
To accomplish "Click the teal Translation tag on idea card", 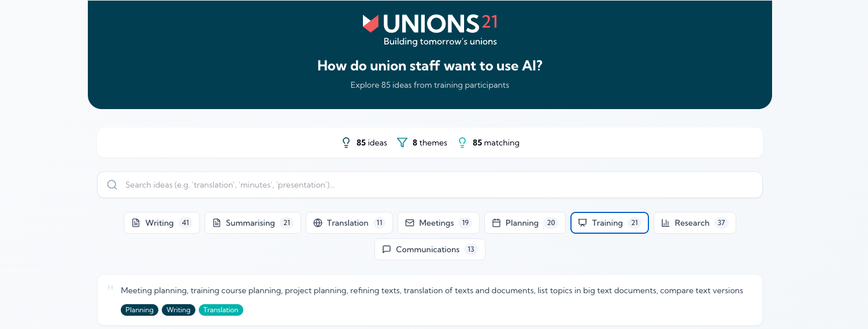I will [221, 310].
